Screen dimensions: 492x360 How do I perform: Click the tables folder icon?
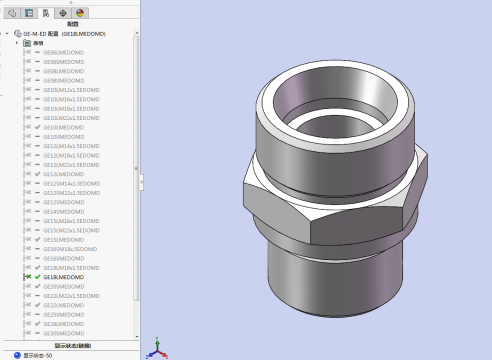coord(27,43)
